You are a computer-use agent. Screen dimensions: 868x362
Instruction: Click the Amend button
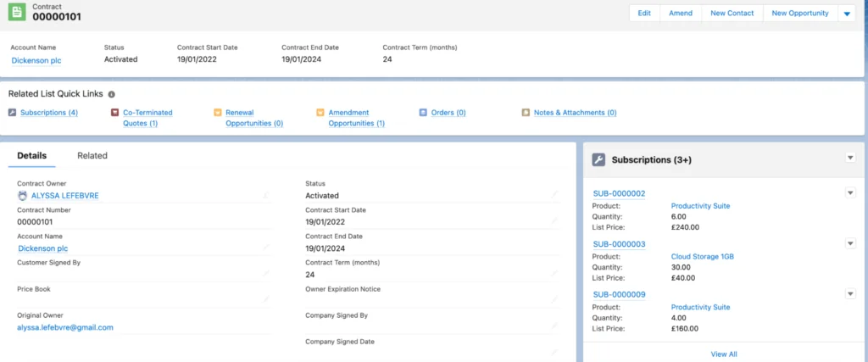click(x=681, y=14)
